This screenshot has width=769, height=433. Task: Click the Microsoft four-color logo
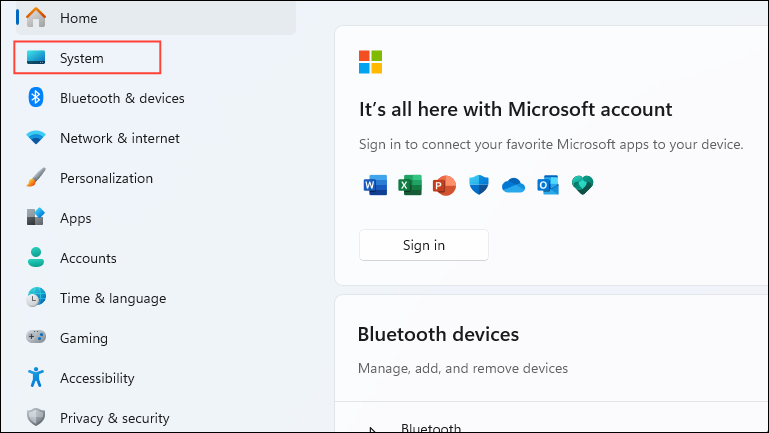click(x=371, y=62)
